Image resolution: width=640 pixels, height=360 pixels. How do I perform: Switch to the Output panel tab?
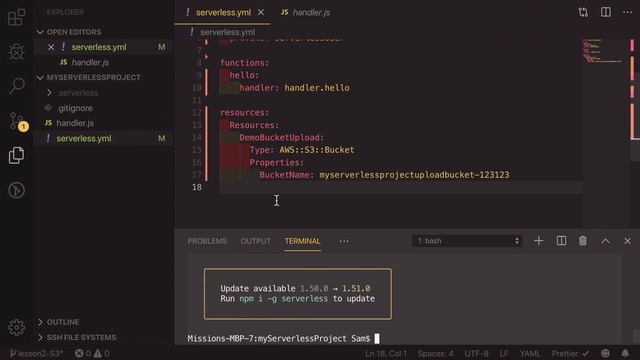[256, 241]
